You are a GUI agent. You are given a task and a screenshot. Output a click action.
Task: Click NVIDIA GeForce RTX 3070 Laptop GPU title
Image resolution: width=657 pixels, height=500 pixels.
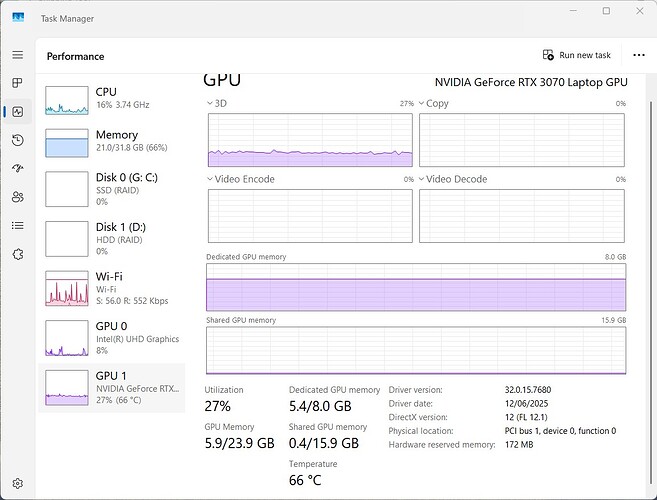[531, 82]
